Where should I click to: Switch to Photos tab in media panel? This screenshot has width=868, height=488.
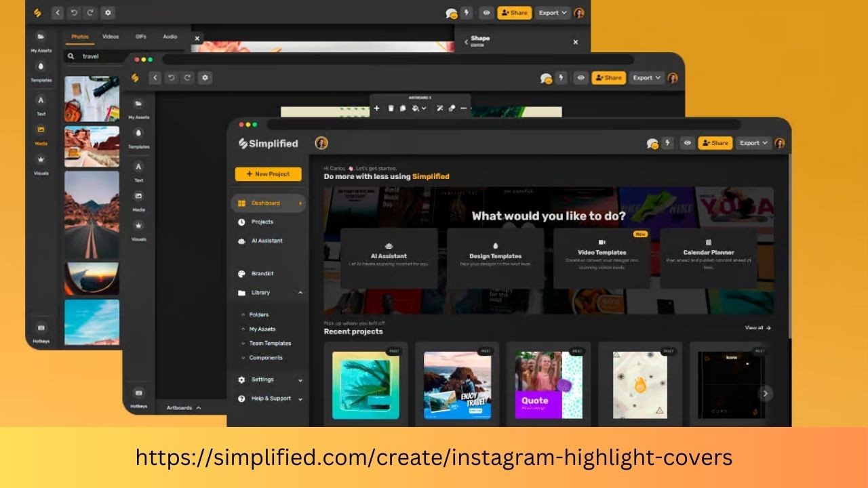(80, 37)
